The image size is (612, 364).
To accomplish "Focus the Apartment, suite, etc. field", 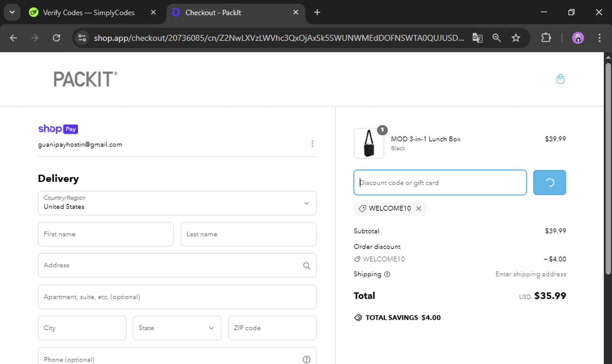I will click(177, 297).
